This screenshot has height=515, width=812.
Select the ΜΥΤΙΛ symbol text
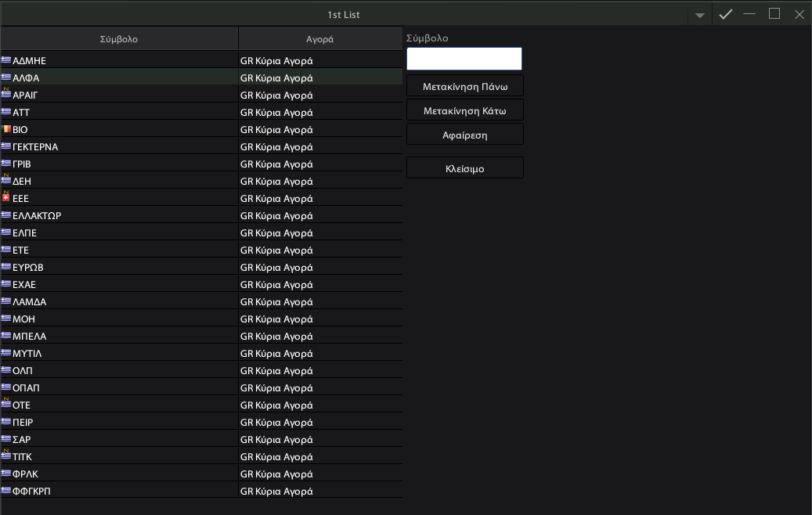coord(27,354)
